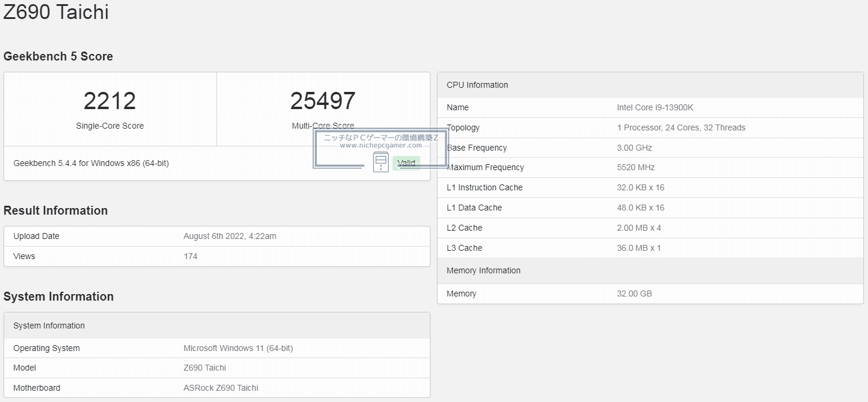Click the multi-core score 25497
The height and width of the screenshot is (402, 868).
click(x=323, y=101)
